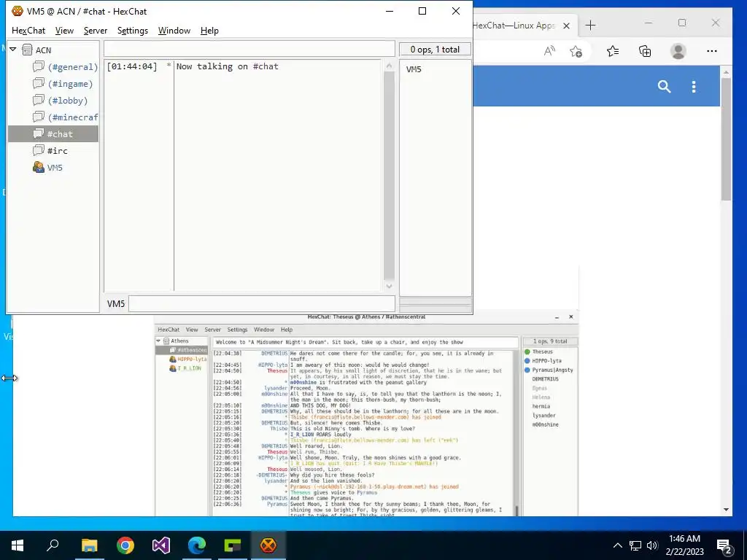
Task: Click the chat scrollbar up arrow
Action: (x=390, y=66)
